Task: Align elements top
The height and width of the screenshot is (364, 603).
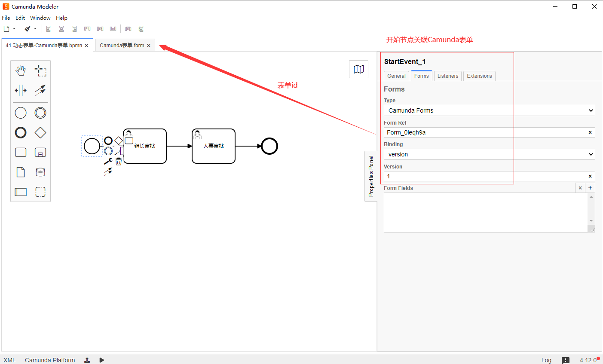Action: tap(87, 29)
